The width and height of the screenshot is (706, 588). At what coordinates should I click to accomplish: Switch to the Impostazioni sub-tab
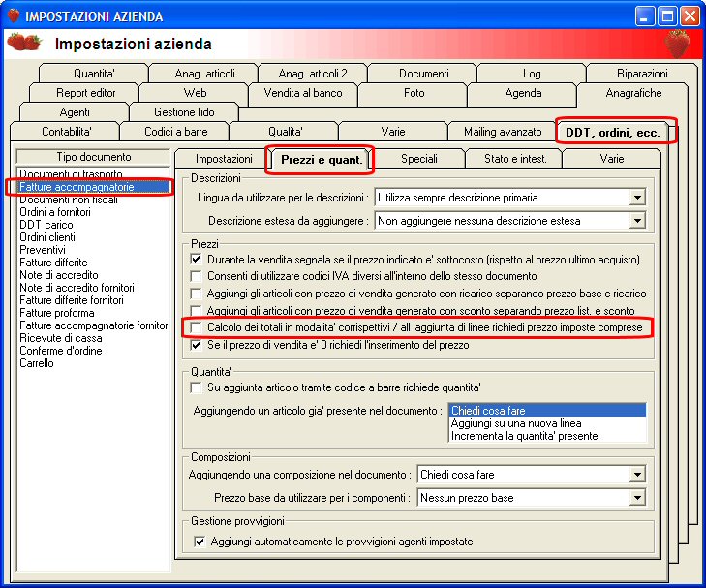pyautogui.click(x=224, y=159)
